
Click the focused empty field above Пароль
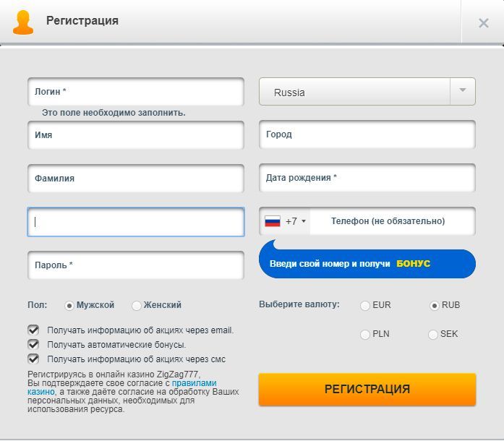click(136, 222)
